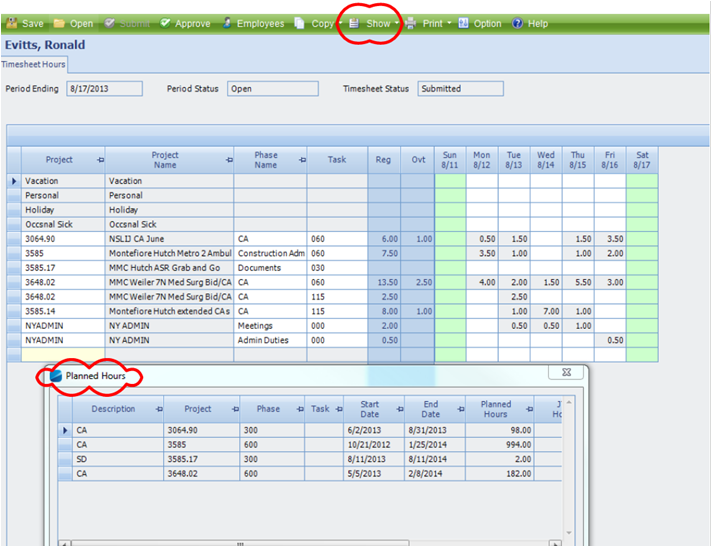
Task: Switch to the Timesheet Hours tab
Action: (34, 64)
